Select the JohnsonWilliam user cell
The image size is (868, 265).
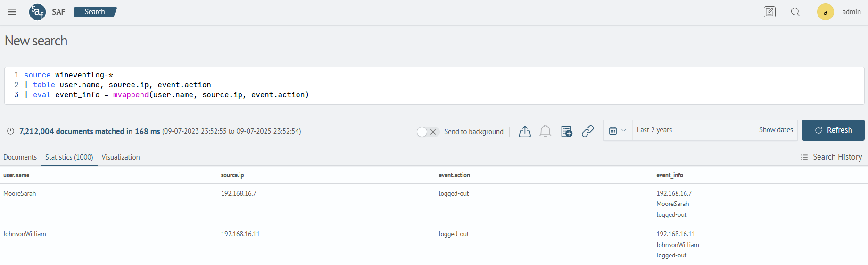pos(25,234)
